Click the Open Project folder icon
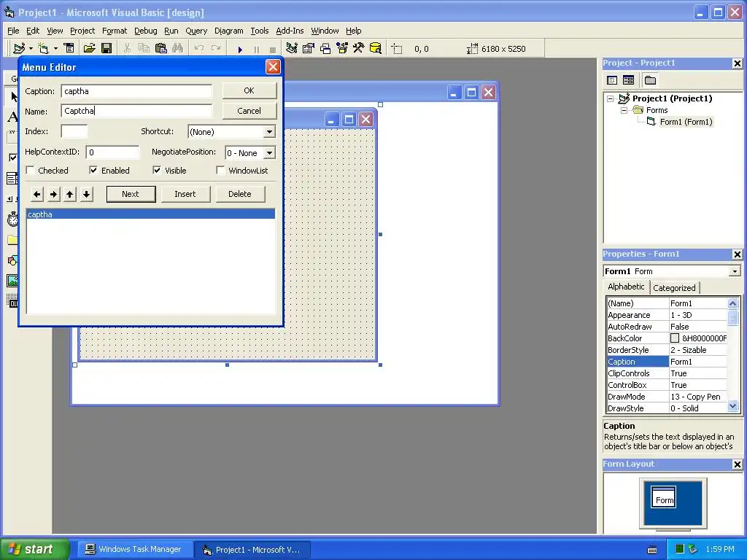 coord(89,49)
